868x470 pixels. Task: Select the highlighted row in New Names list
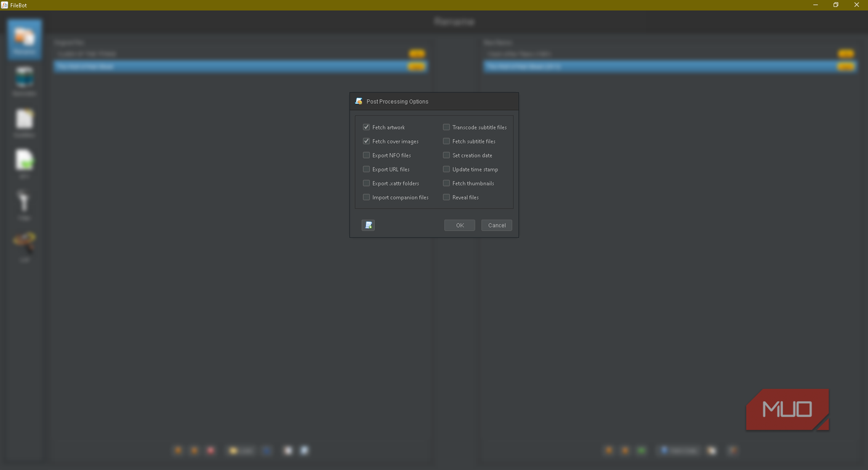click(670, 66)
